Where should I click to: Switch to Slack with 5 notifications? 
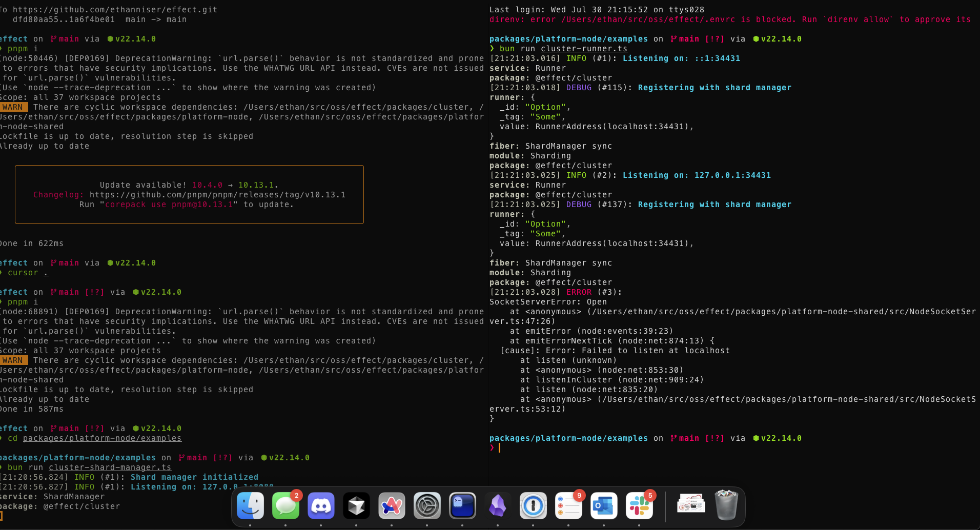pos(639,506)
